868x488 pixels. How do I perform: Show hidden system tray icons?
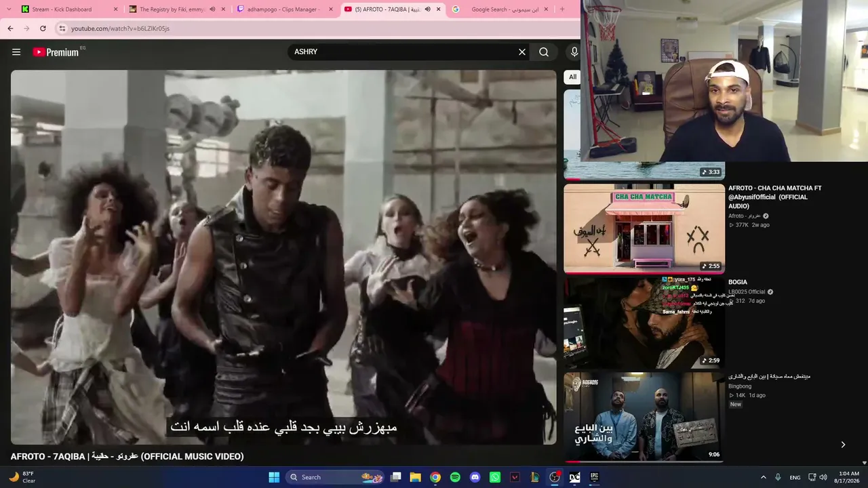[763, 477]
